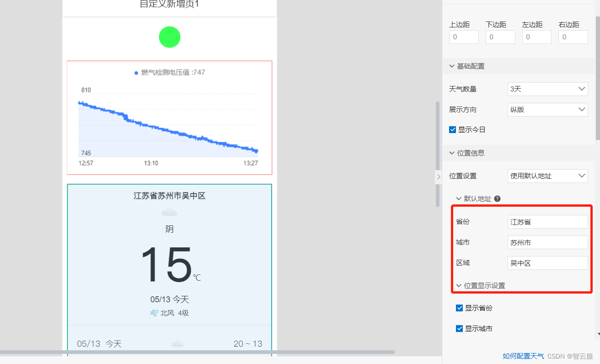Viewport: 600px width, 364px height.
Task: Open the 如何配置天气 help link
Action: (x=524, y=356)
